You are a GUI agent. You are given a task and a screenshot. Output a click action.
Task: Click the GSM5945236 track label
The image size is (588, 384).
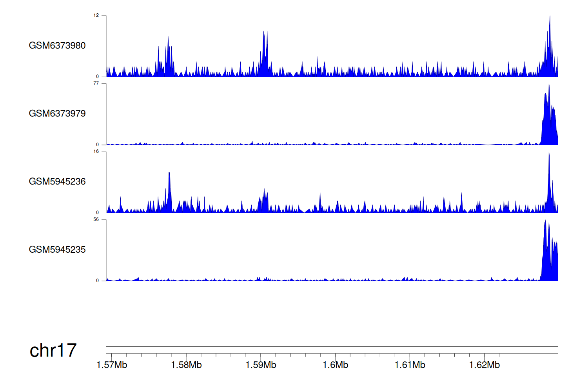click(57, 181)
